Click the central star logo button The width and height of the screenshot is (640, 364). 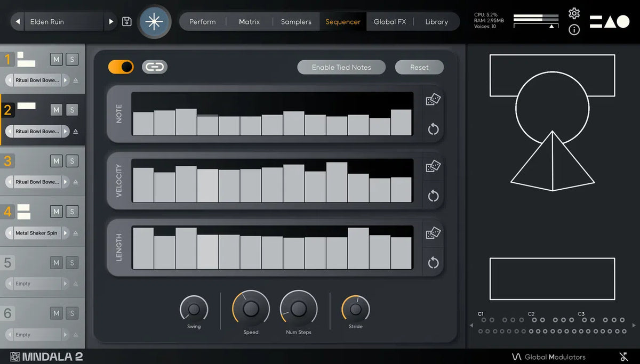pyautogui.click(x=155, y=22)
